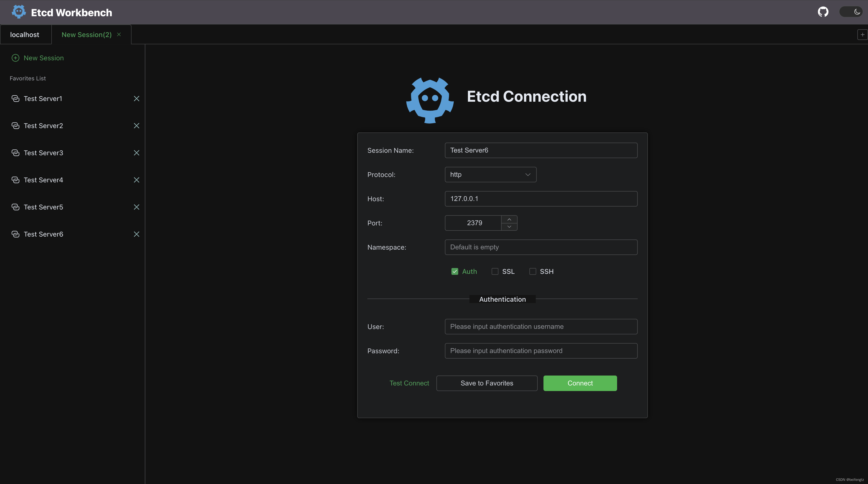
Task: Click Save to Favorites button
Action: pyautogui.click(x=487, y=383)
